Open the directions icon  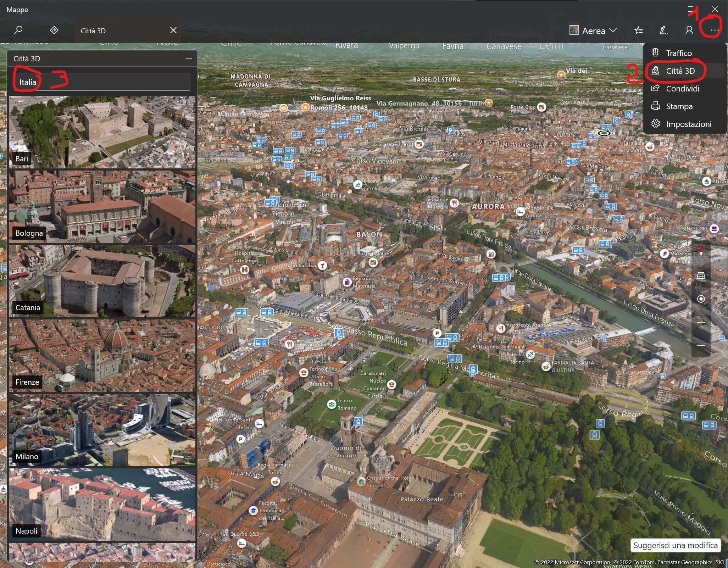tap(54, 30)
